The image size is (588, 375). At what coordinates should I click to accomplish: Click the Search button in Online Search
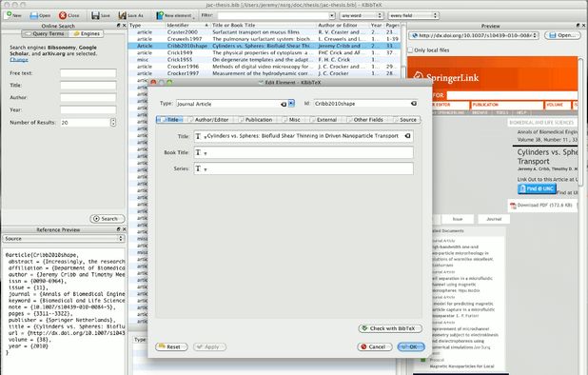[108, 219]
